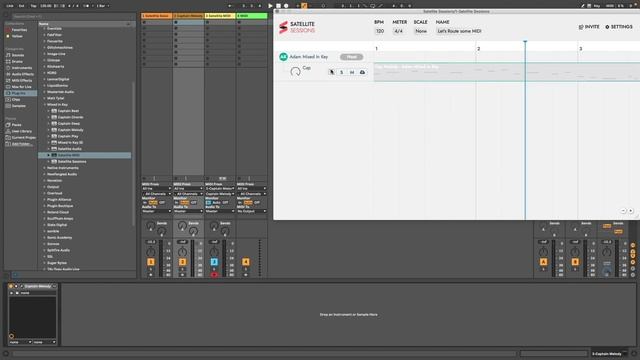The height and width of the screenshot is (360, 640).
Task: Select Yellow collection in browser
Action: (17, 36)
